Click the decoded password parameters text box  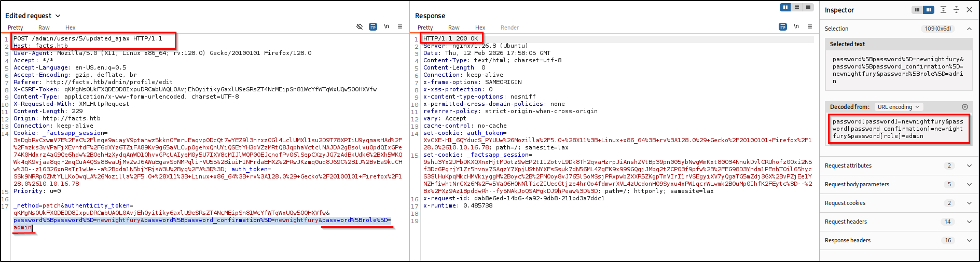(x=899, y=129)
